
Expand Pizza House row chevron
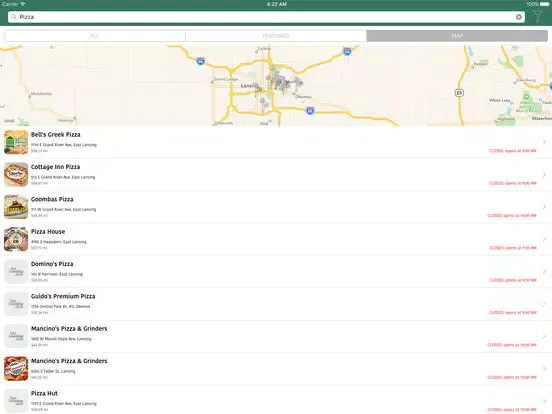coord(544,239)
